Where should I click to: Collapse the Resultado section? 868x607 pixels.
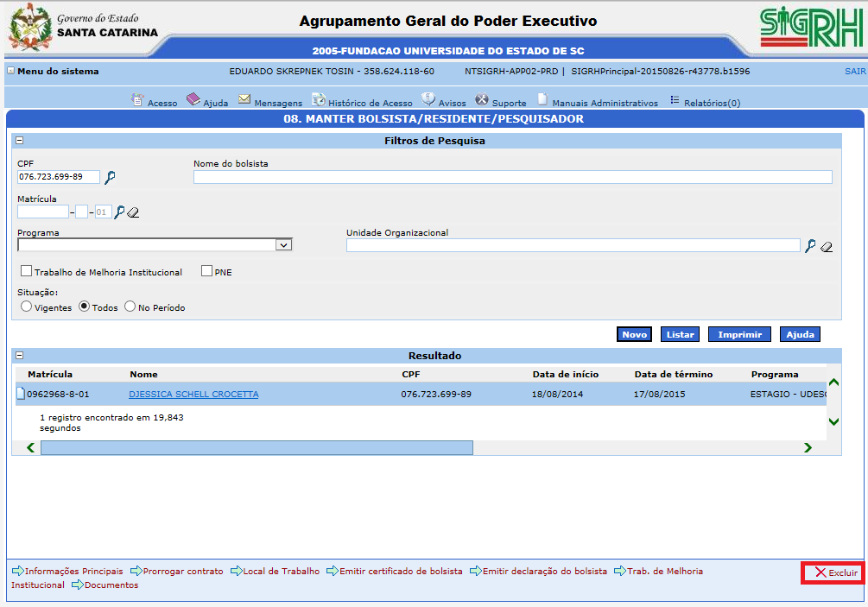click(x=19, y=356)
